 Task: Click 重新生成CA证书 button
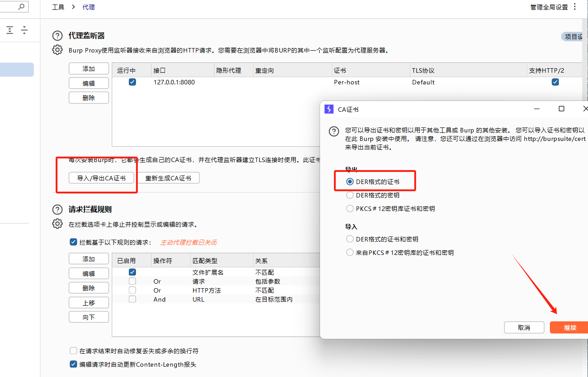tap(168, 178)
